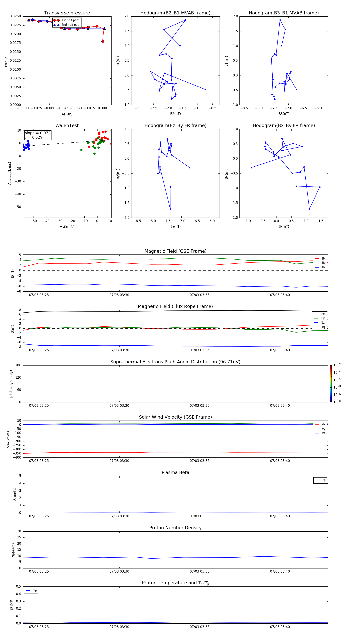
Task: Click the "Plasma Beta" plot title
Action: click(175, 472)
